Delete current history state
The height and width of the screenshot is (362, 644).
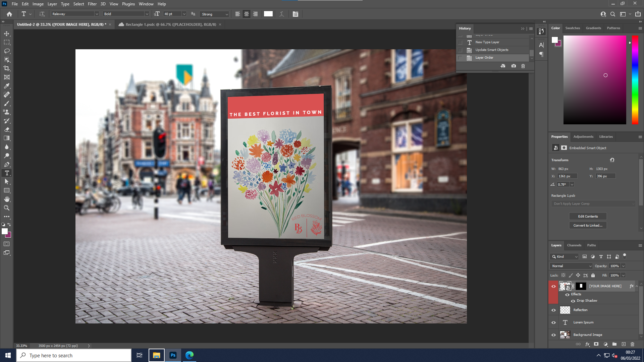click(523, 66)
